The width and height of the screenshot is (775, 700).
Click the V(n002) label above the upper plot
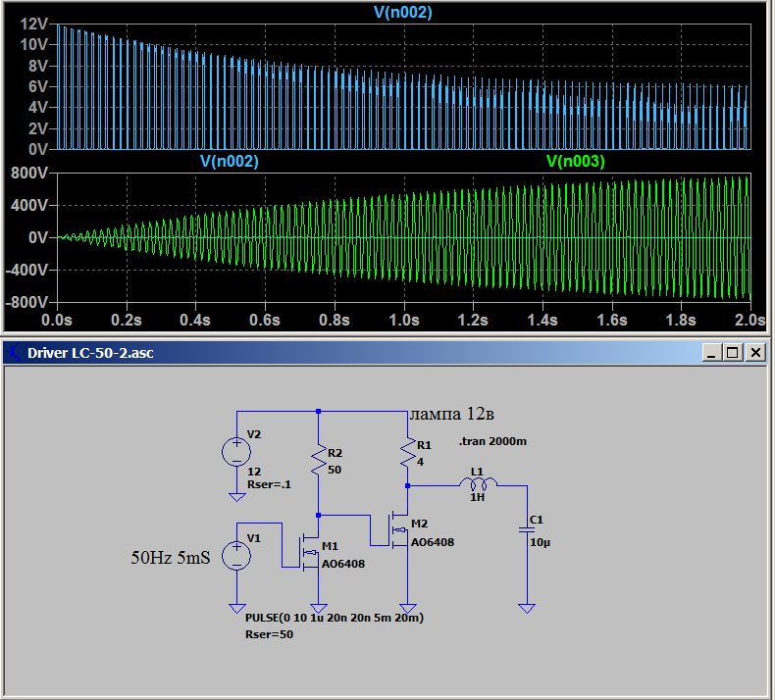pyautogui.click(x=402, y=13)
